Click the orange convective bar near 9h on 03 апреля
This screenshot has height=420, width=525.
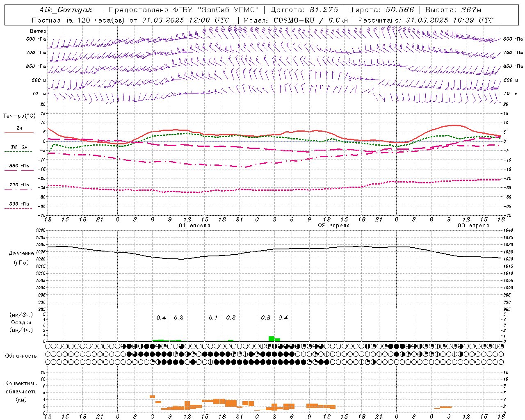coord(446,407)
